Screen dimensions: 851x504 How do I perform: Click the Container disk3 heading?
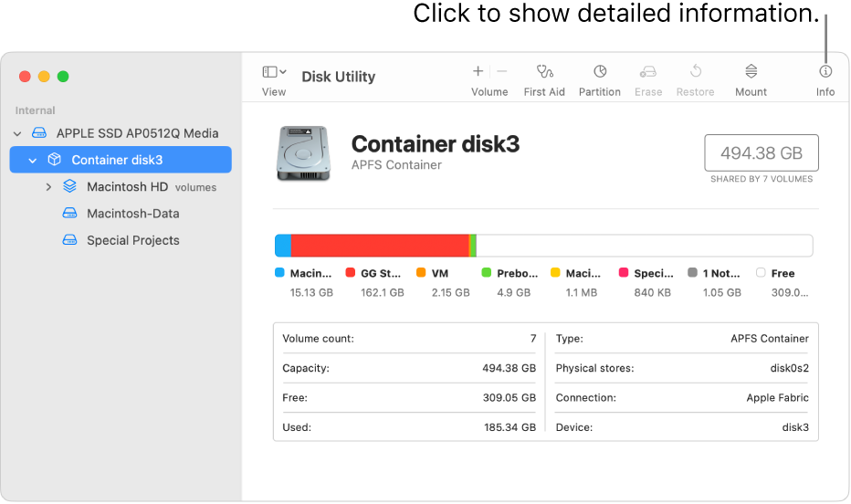pyautogui.click(x=436, y=144)
